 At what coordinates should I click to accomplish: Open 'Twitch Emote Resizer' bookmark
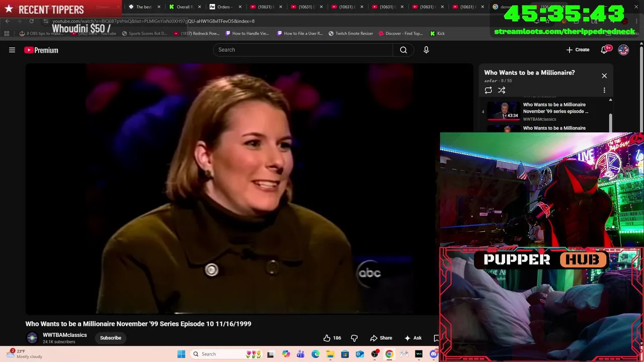pyautogui.click(x=351, y=33)
